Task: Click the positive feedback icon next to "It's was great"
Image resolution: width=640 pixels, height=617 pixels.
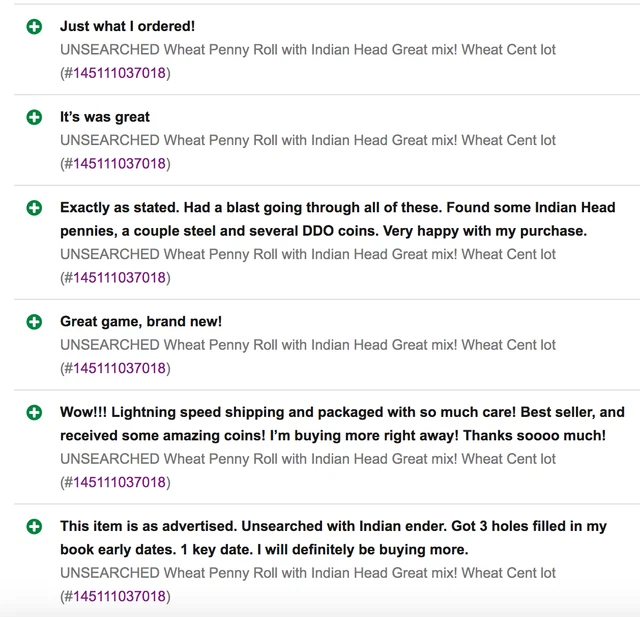Action: [34, 117]
